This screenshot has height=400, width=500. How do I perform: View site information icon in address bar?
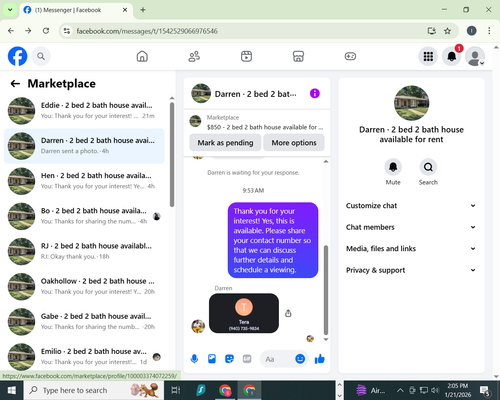coord(67,31)
